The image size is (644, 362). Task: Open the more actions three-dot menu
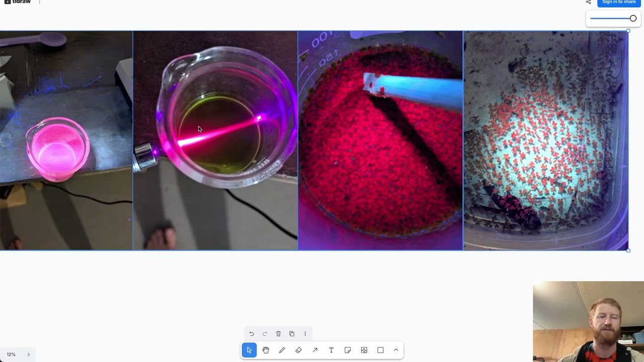click(305, 334)
